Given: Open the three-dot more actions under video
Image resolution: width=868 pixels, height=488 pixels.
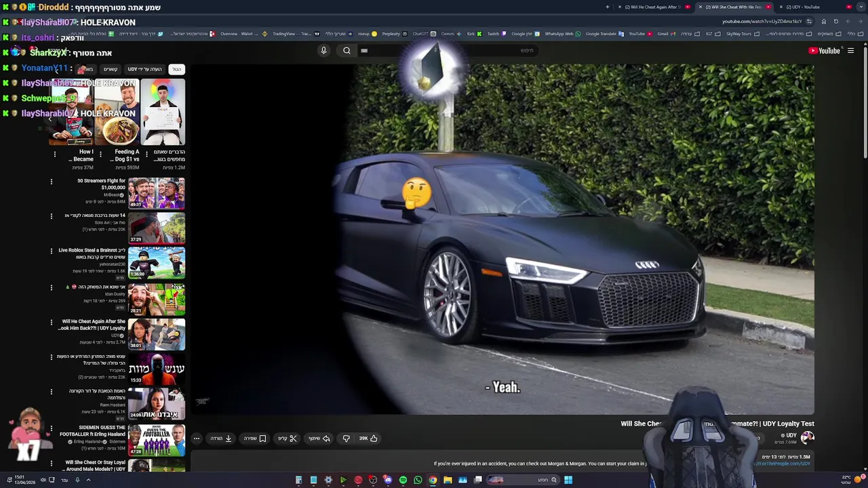Looking at the screenshot, I should click(197, 439).
